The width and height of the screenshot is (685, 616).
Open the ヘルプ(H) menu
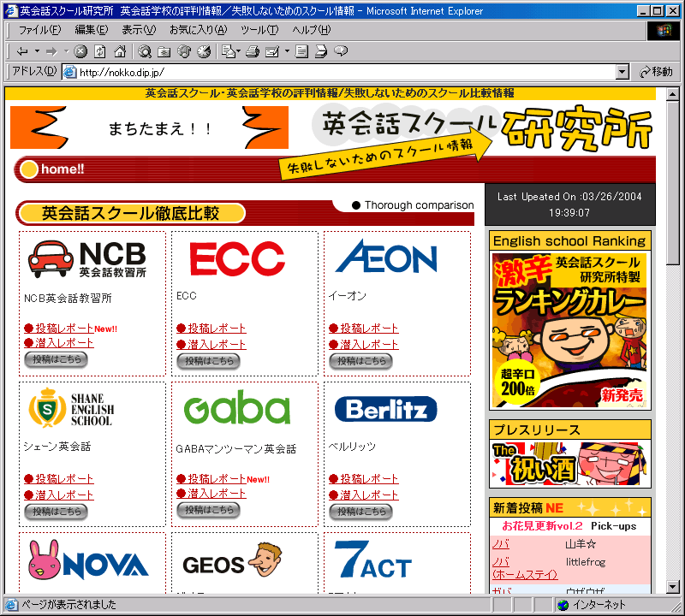pyautogui.click(x=312, y=30)
